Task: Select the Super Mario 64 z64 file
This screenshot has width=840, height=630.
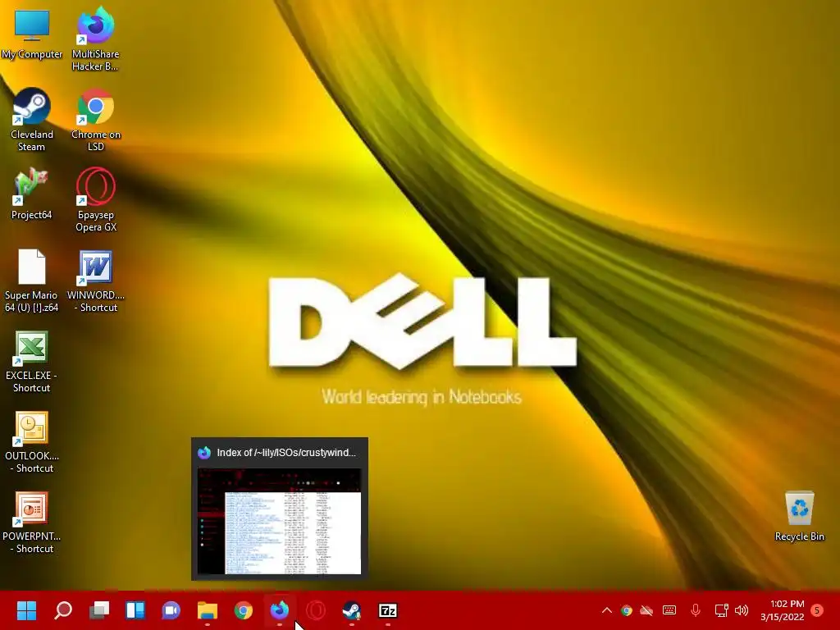Action: (32, 281)
